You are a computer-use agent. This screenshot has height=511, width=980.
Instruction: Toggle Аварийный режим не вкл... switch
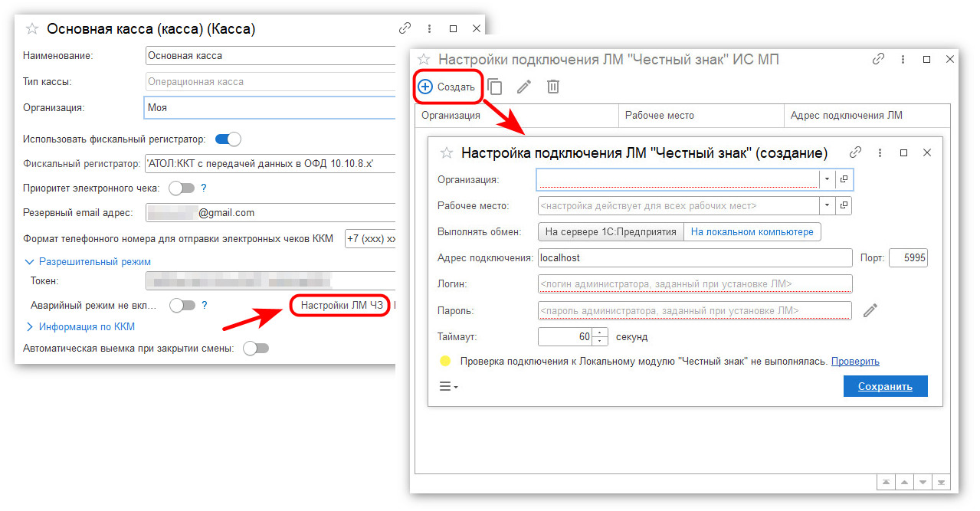pos(182,305)
